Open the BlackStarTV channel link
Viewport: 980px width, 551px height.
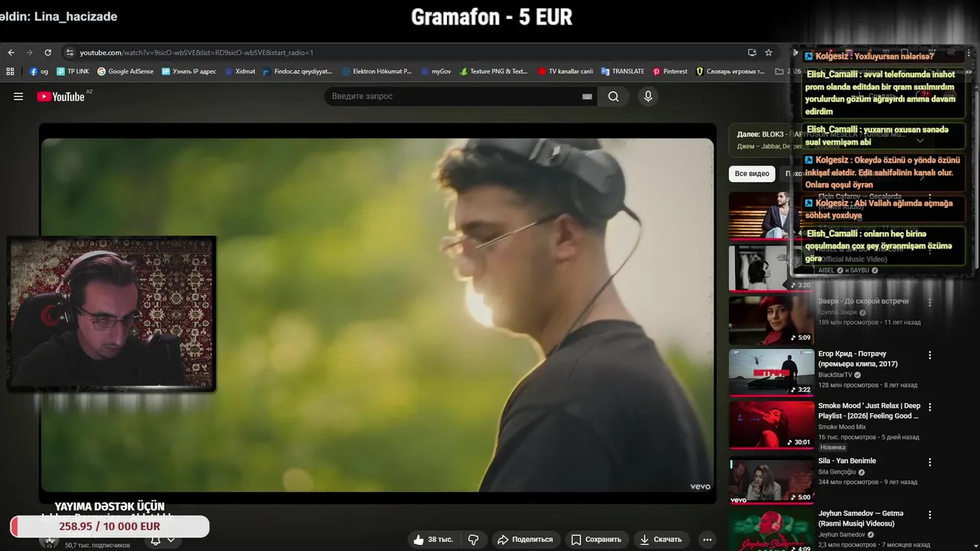pos(835,375)
